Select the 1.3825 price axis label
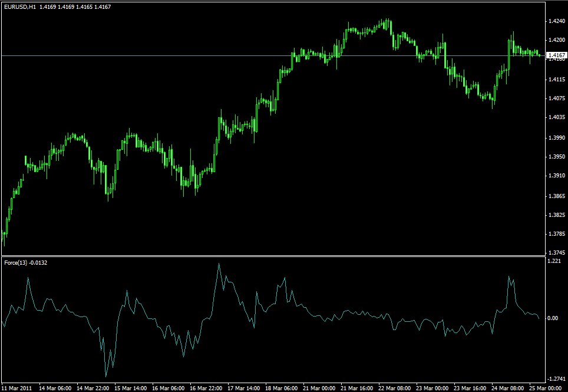568x392 pixels. coord(557,215)
